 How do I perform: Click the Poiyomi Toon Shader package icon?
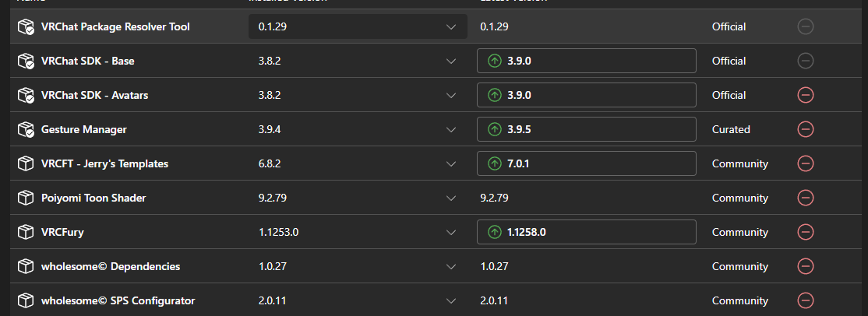[x=26, y=198]
